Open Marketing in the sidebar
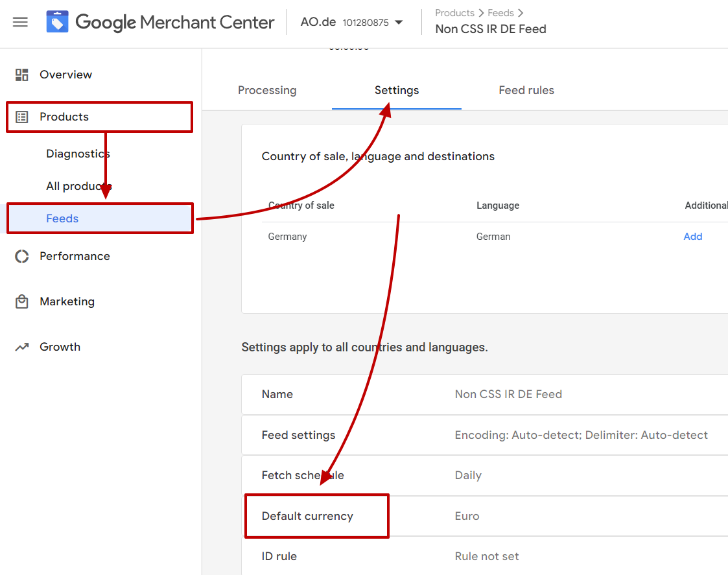 point(67,302)
